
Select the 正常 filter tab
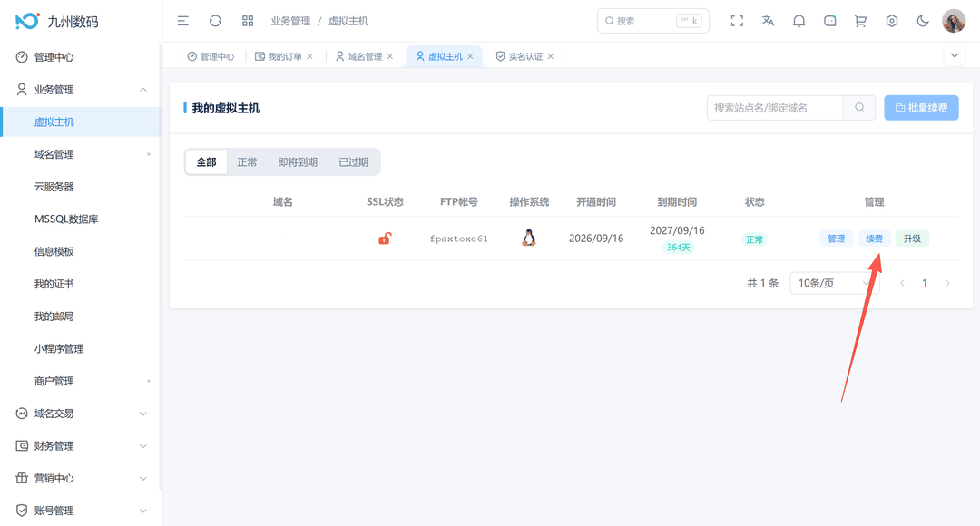coord(247,161)
